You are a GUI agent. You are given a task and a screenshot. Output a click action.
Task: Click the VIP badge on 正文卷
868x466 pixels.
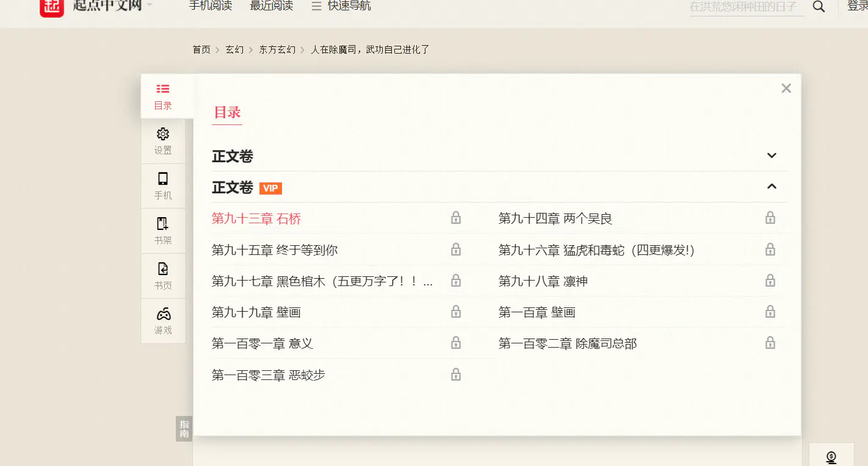click(270, 188)
